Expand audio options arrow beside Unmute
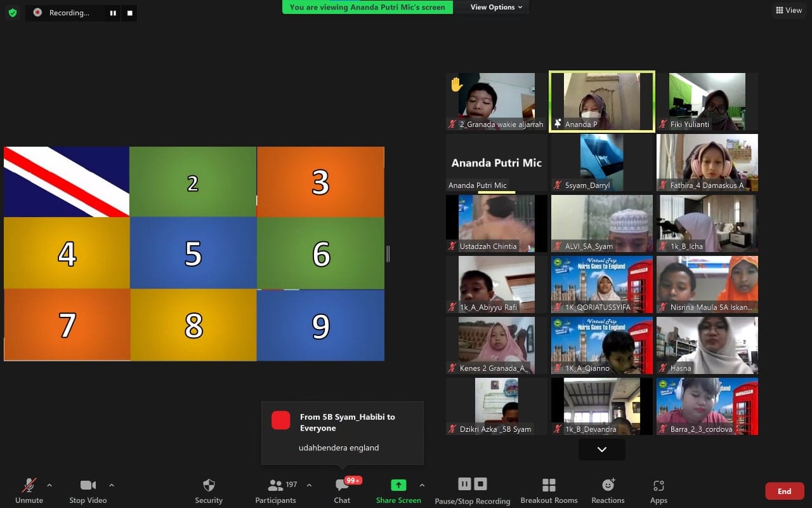 tap(49, 485)
